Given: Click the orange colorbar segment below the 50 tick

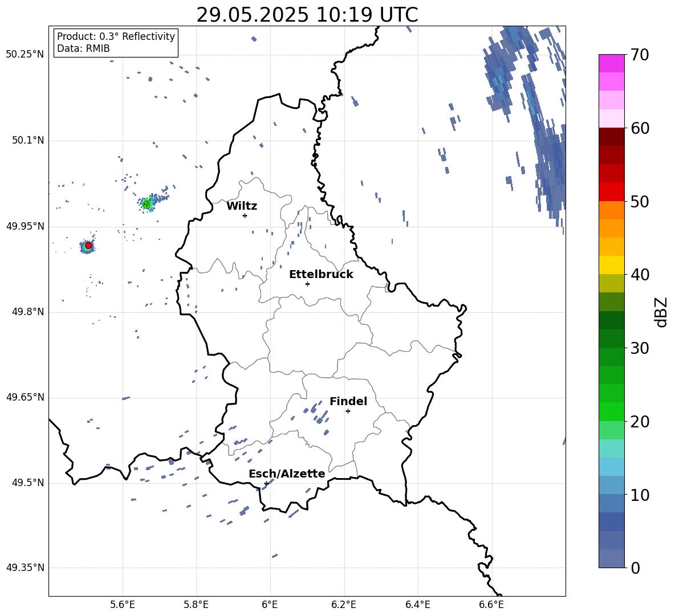Looking at the screenshot, I should (x=611, y=210).
